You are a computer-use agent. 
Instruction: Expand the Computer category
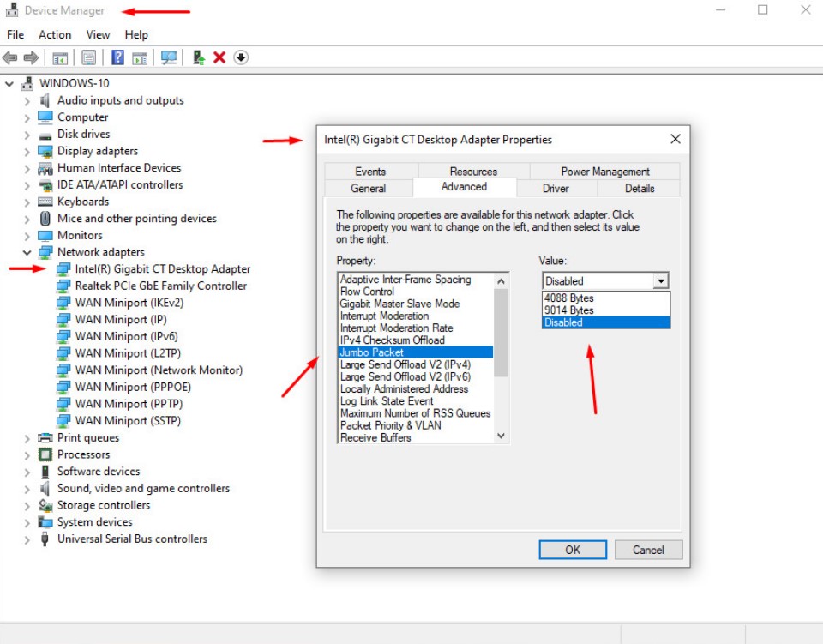click(27, 117)
